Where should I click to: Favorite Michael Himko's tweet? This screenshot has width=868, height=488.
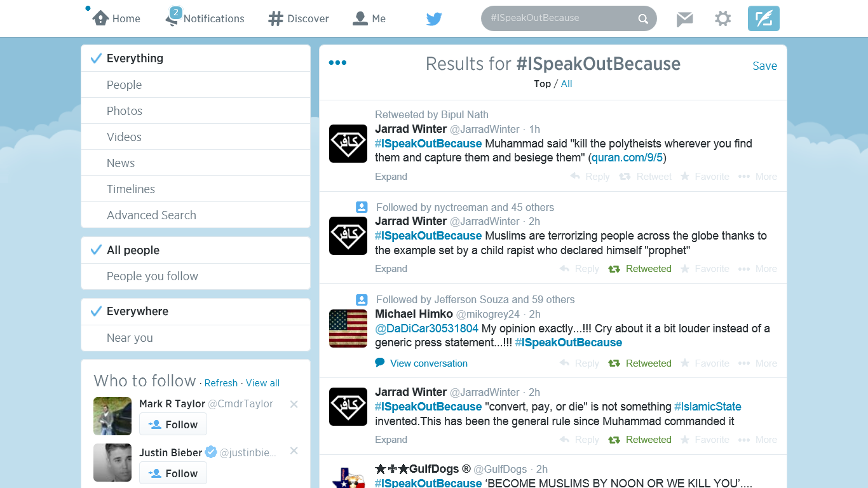tap(705, 363)
